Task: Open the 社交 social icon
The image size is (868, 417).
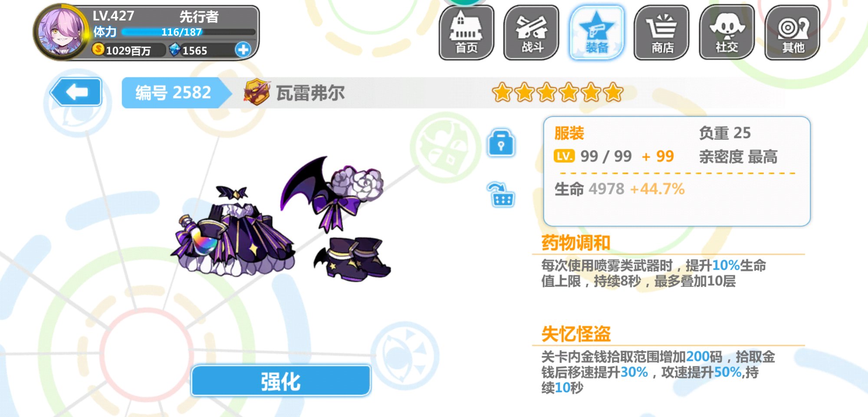Action: (727, 33)
